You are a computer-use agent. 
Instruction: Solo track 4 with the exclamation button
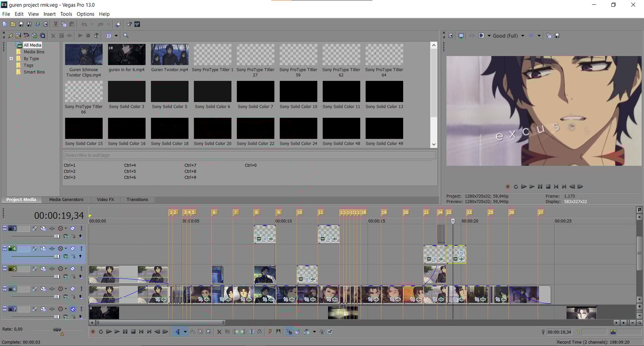[x=81, y=248]
